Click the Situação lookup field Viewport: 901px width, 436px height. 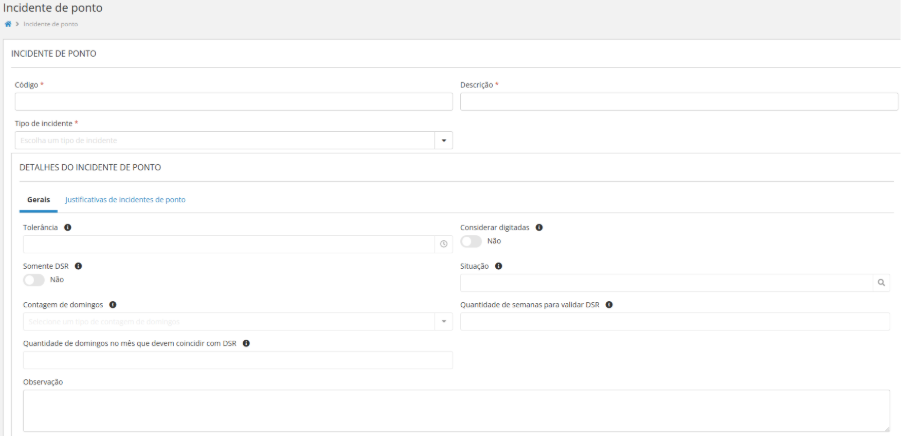[x=667, y=283]
